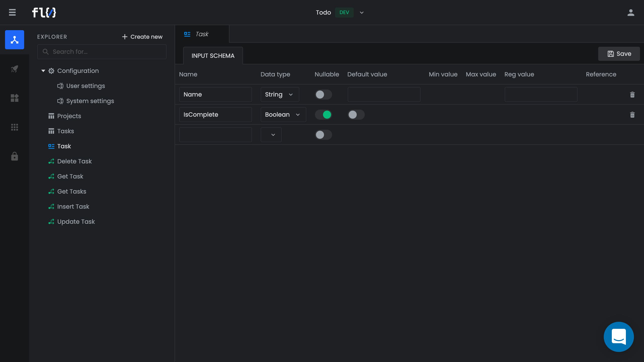Open Get Tasks in explorer
Screen dimensions: 644x362
click(x=72, y=192)
